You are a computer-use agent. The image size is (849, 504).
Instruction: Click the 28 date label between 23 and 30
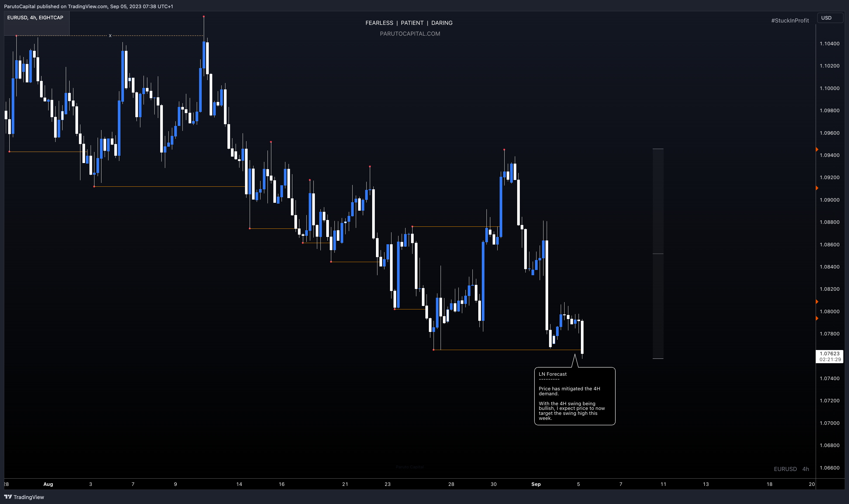(451, 484)
